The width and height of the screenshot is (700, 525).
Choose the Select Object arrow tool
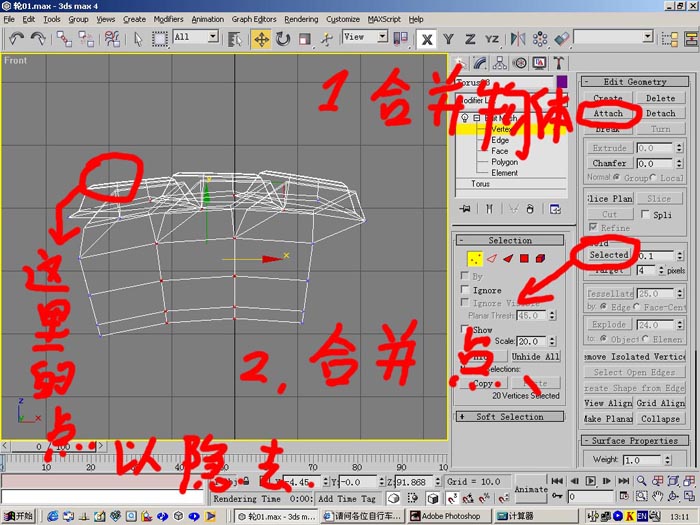pos(138,39)
